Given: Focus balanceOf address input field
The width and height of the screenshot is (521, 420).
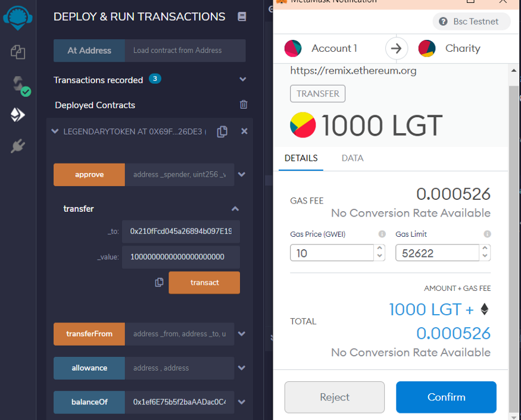Looking at the screenshot, I should (x=179, y=402).
